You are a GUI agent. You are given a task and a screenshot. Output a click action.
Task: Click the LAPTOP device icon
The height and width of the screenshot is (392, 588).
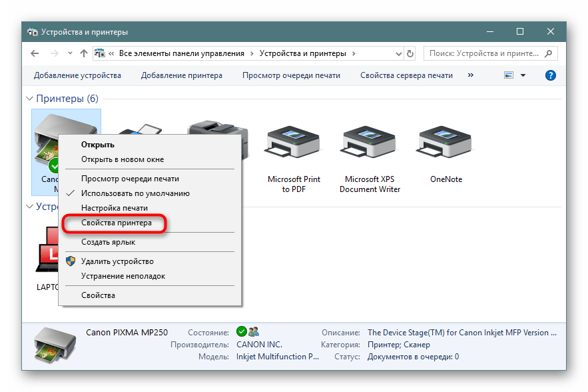(47, 249)
